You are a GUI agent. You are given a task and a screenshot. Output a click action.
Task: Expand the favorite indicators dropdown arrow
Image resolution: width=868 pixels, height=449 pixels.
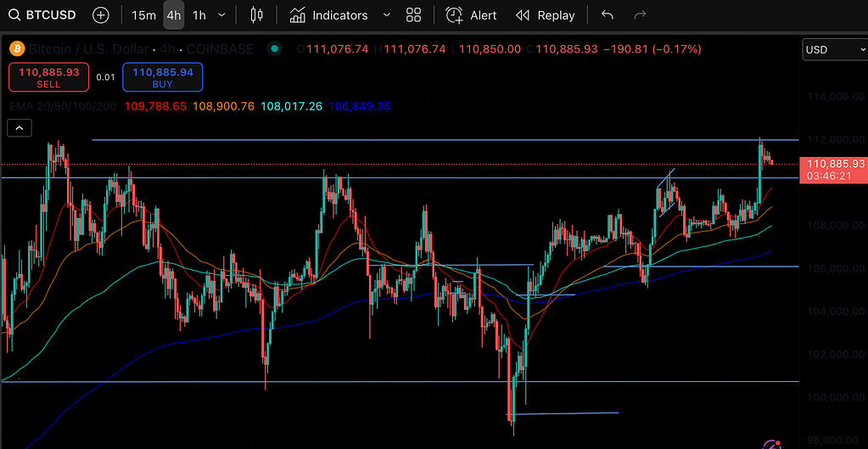pos(387,15)
